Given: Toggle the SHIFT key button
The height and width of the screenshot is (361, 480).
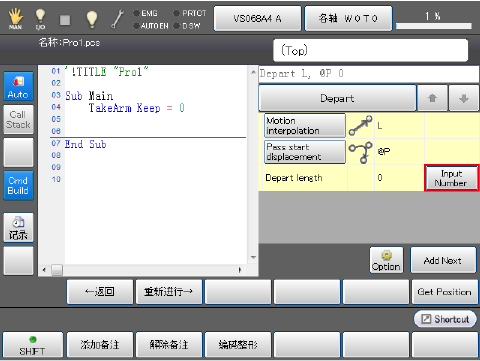Looking at the screenshot, I should [x=32, y=345].
